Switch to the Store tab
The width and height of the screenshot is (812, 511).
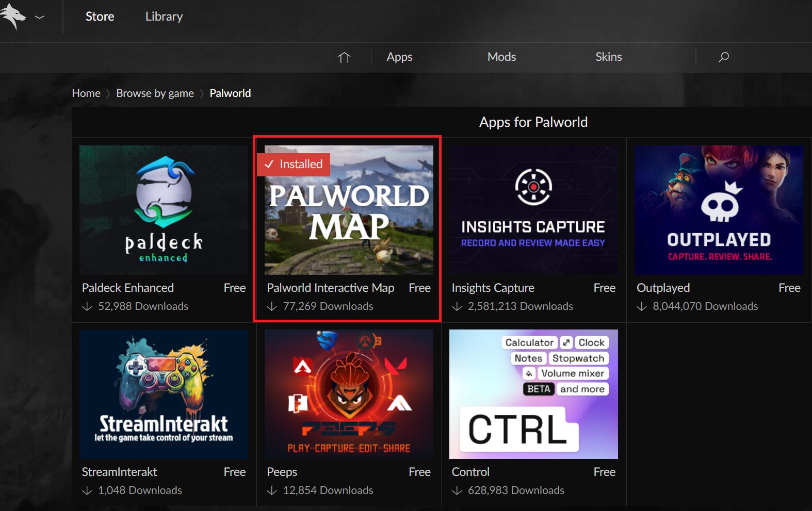tap(100, 17)
